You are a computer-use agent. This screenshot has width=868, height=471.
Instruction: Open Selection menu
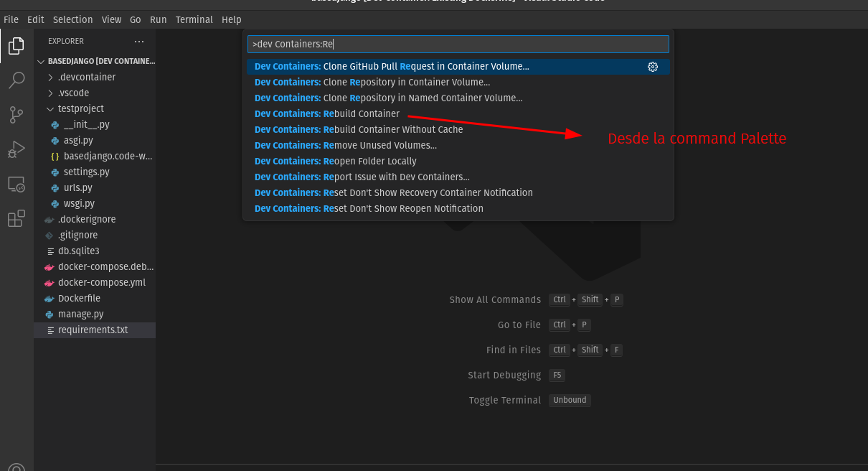coord(73,19)
